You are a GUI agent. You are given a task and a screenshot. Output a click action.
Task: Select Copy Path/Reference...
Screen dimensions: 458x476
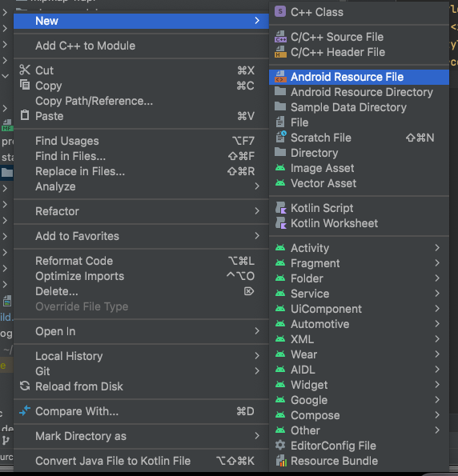coord(141,101)
